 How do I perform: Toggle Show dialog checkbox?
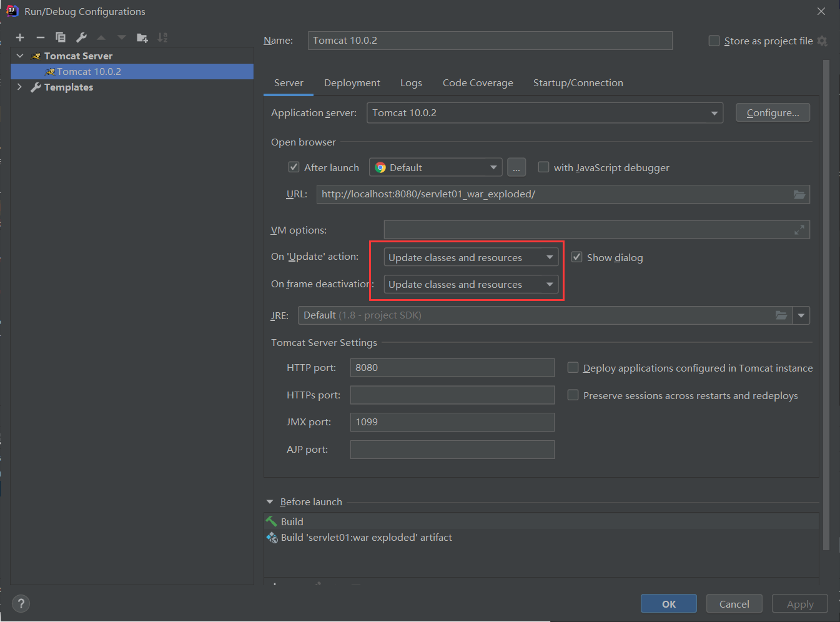(577, 257)
